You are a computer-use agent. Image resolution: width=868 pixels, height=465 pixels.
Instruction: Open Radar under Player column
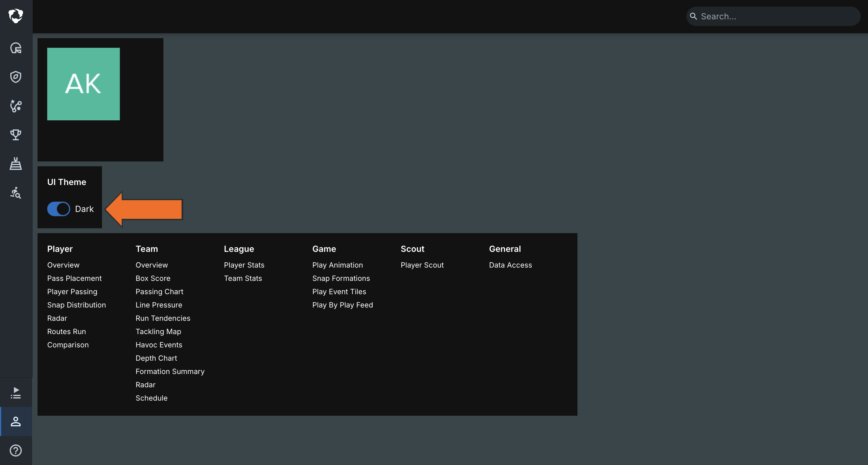(57, 318)
